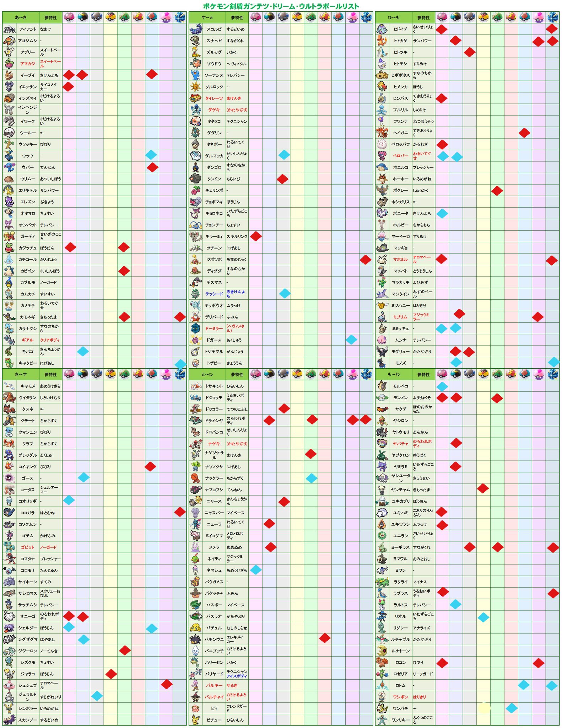Click the Wooloo sprite beside ウールー
Screen dimensions: 562x728
tap(9, 133)
